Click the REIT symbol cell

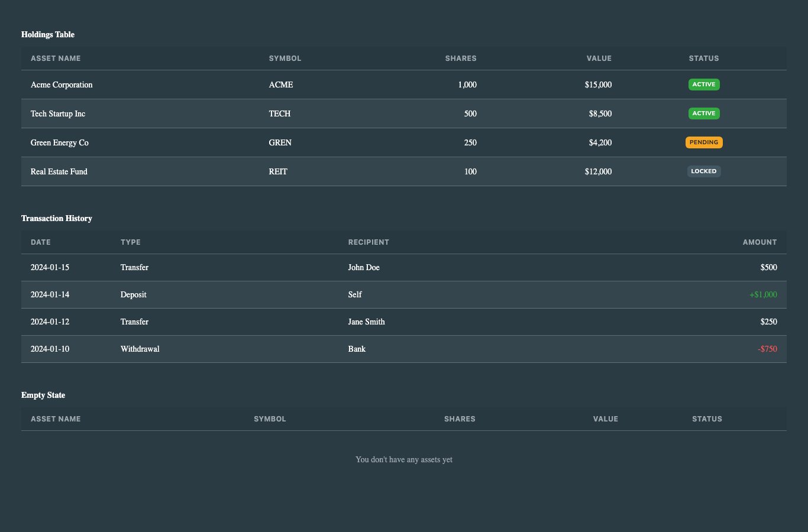tap(278, 171)
